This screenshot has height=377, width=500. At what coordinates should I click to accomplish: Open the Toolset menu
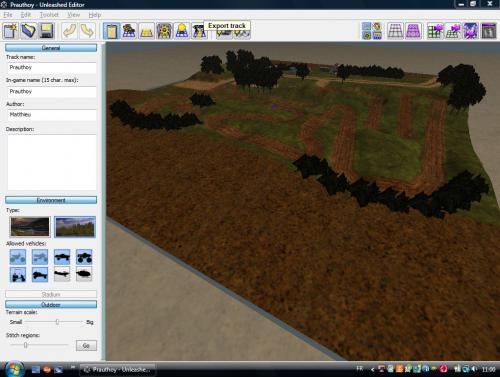49,15
